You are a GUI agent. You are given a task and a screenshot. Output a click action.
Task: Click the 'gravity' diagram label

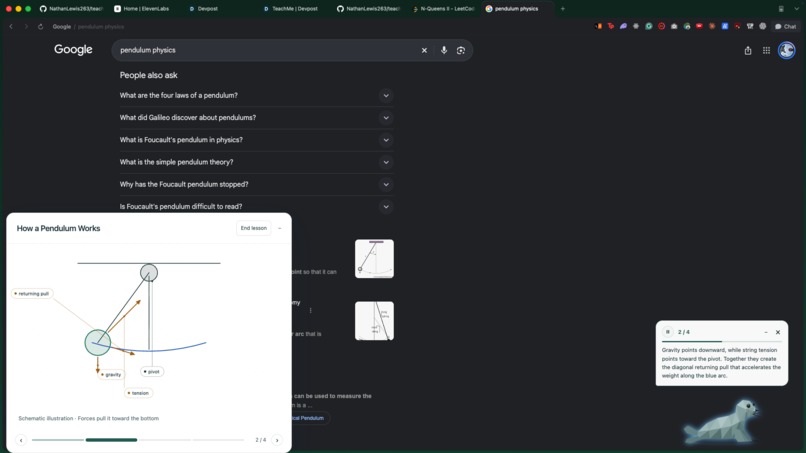pos(111,374)
